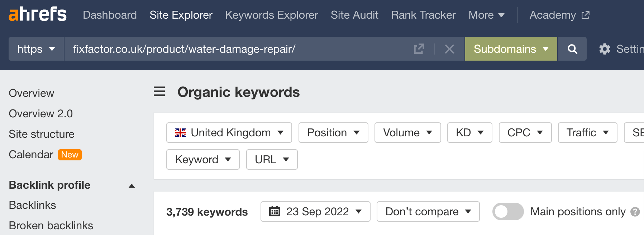Go to Dashboard in top navigation
Screen dimensions: 644x235
tap(110, 15)
